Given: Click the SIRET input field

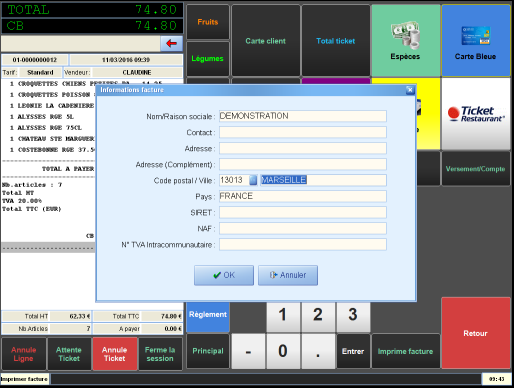Looking at the screenshot, I should [x=303, y=212].
